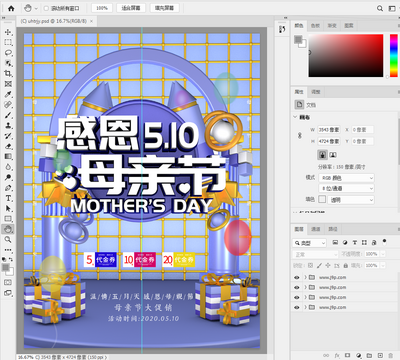Open Hand tool preset picker arrow
The width and height of the screenshot is (400, 360).
click(36, 8)
